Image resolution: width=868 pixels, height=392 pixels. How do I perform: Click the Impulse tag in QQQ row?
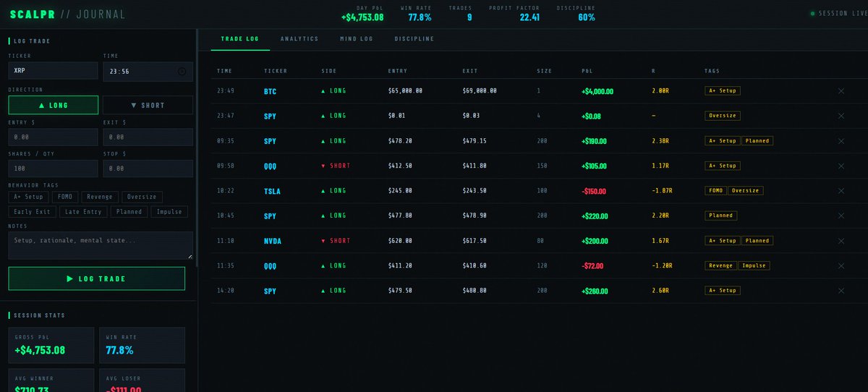pos(754,265)
